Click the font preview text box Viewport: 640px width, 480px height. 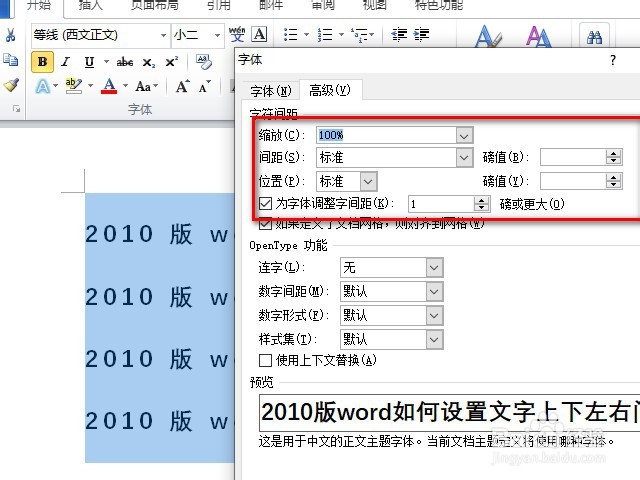[449, 412]
